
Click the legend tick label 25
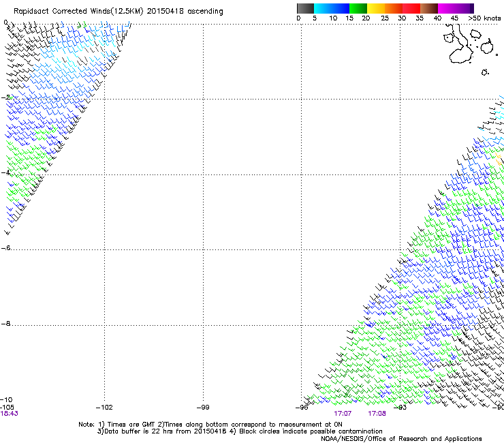(x=384, y=18)
